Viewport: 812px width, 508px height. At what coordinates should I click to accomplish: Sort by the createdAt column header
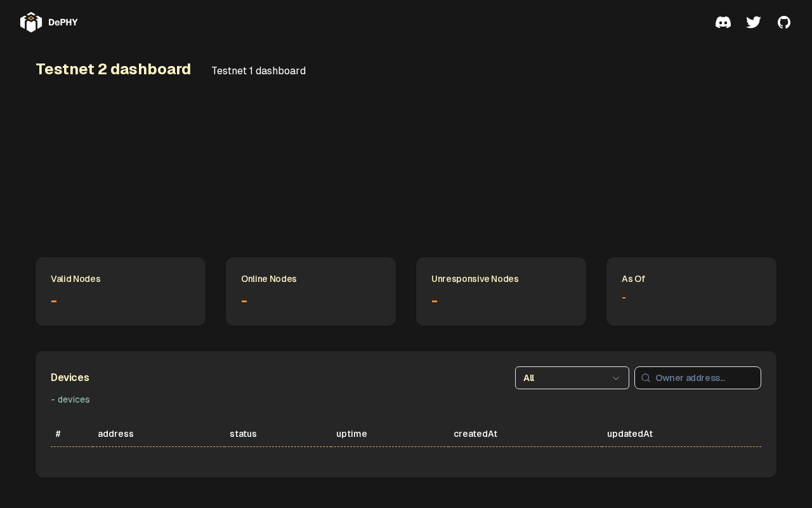(x=475, y=434)
